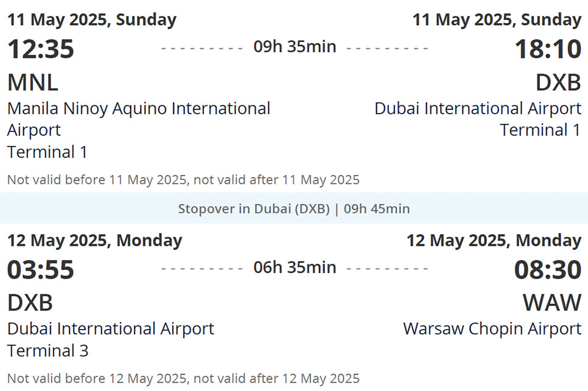Click the 12 May validity note
The image size is (588, 391).
[183, 378]
